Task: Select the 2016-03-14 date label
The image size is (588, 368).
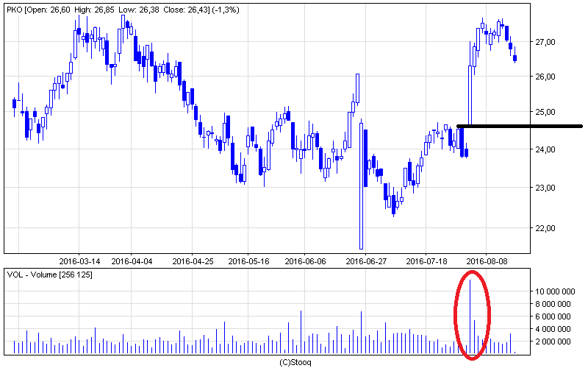Action: click(79, 261)
